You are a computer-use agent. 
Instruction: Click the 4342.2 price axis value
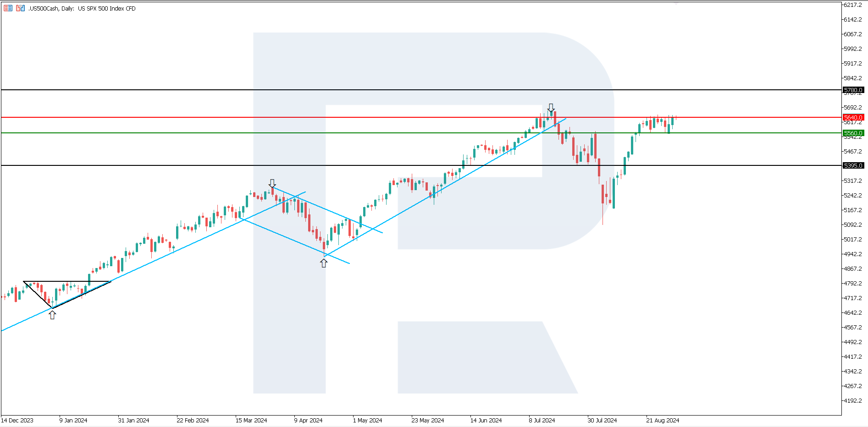point(853,372)
